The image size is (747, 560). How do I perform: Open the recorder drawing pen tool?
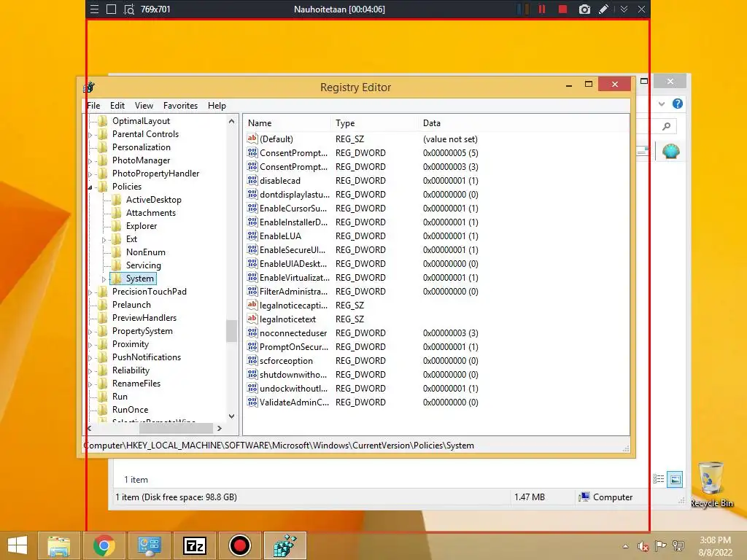click(x=603, y=9)
